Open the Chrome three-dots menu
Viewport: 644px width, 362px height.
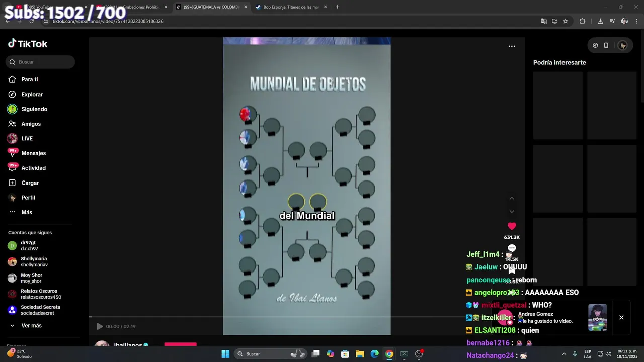coord(635,21)
